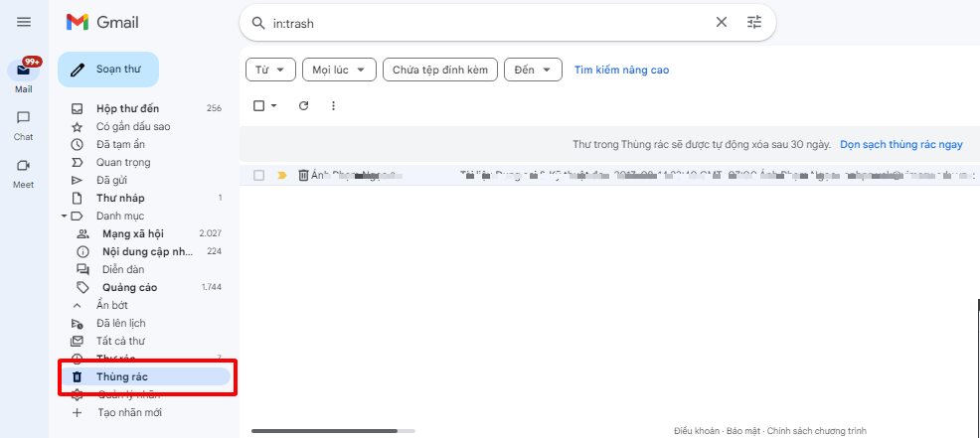Image resolution: width=980 pixels, height=438 pixels.
Task: Tick the select-all checkbox in toolbar
Action: [258, 105]
